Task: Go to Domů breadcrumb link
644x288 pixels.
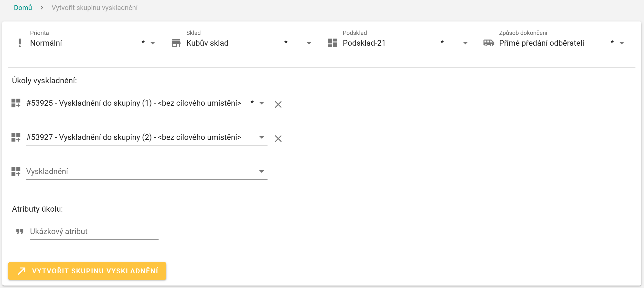Action: (23, 8)
